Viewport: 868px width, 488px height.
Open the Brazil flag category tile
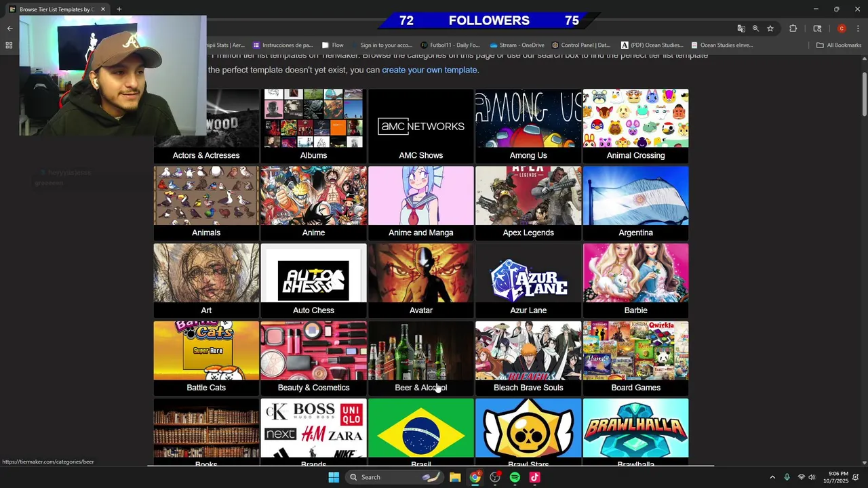pos(421,432)
